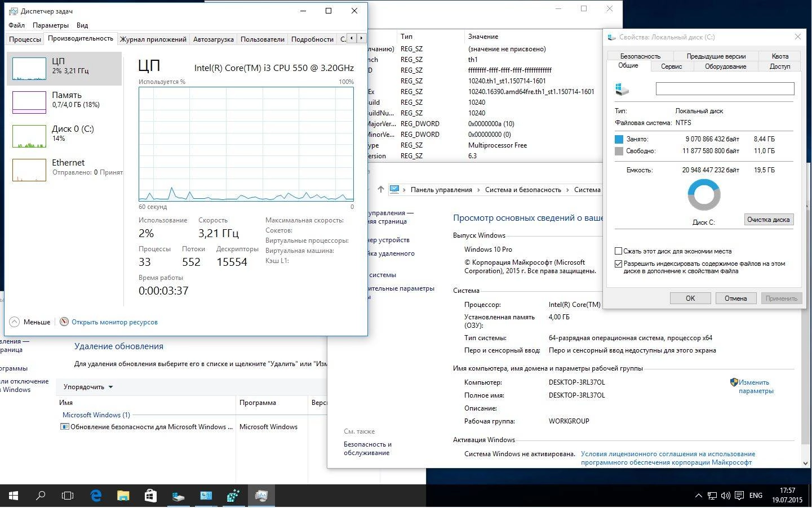Open the Безопасность tab in disk properties

coord(640,56)
